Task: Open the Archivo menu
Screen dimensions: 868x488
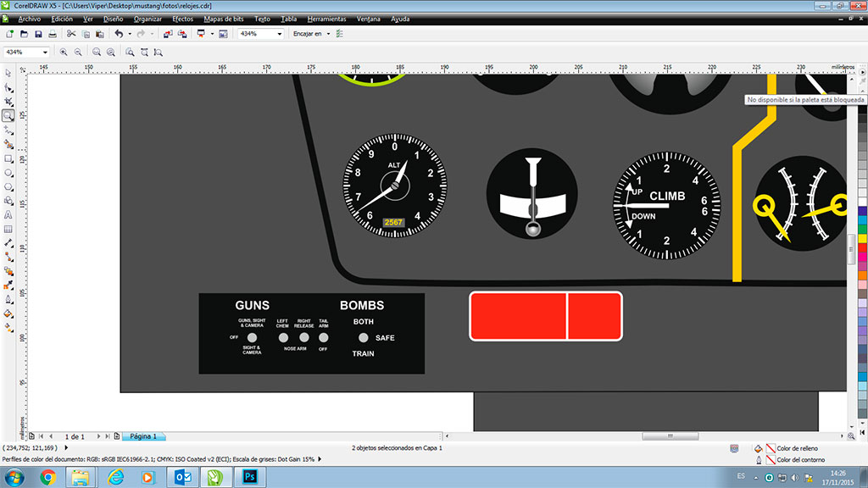Action: (x=28, y=18)
